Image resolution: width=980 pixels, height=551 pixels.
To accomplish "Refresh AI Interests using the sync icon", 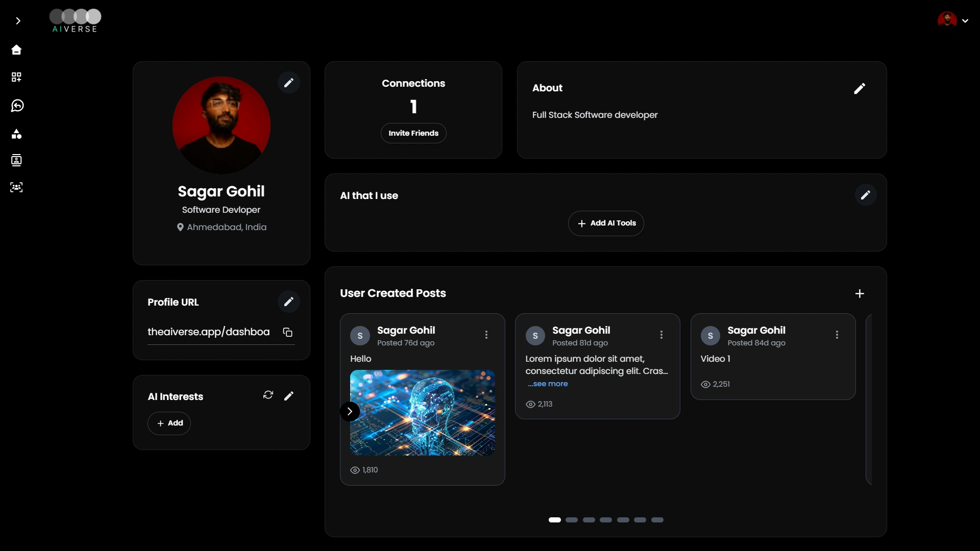I will 268,395.
